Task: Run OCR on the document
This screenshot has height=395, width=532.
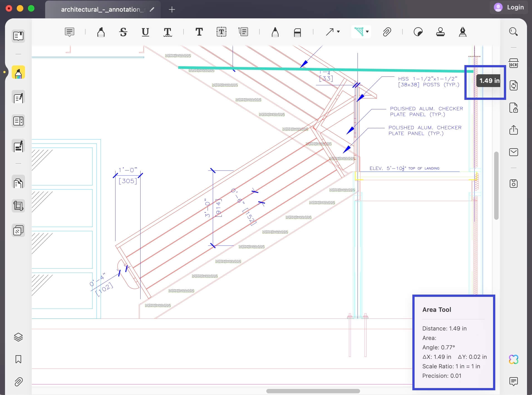Action: pyautogui.click(x=513, y=63)
